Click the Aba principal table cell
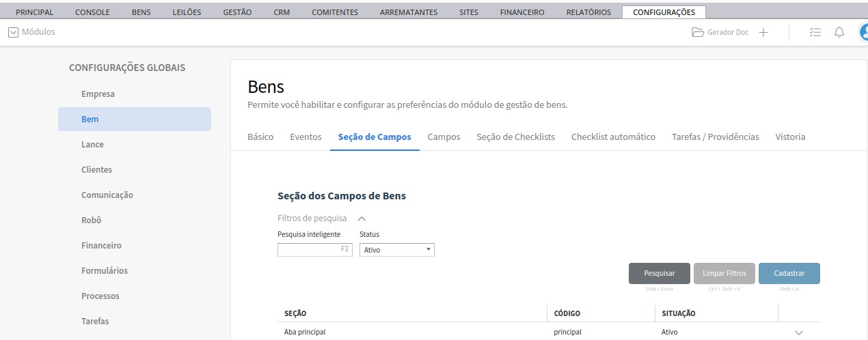The image size is (868, 340). pyautogui.click(x=305, y=332)
